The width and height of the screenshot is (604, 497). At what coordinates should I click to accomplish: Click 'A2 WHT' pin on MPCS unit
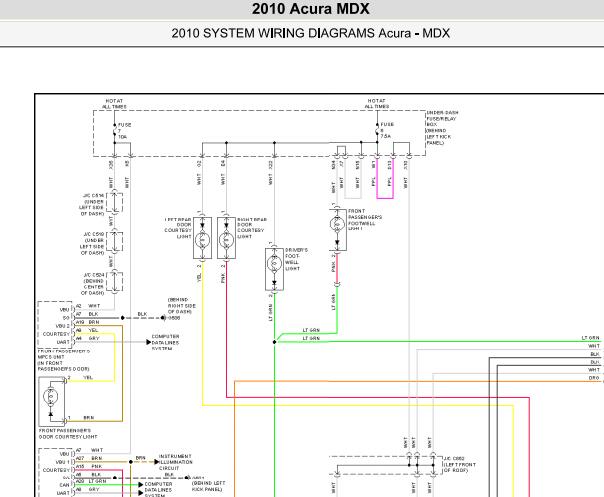tap(88, 306)
